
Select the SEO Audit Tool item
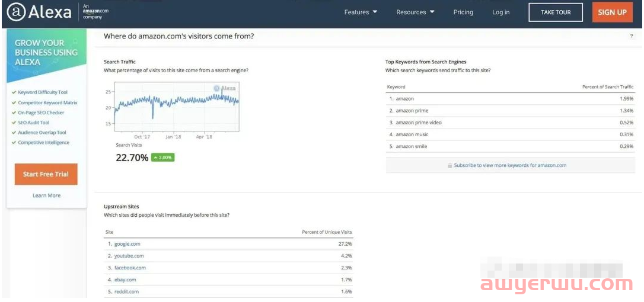33,123
